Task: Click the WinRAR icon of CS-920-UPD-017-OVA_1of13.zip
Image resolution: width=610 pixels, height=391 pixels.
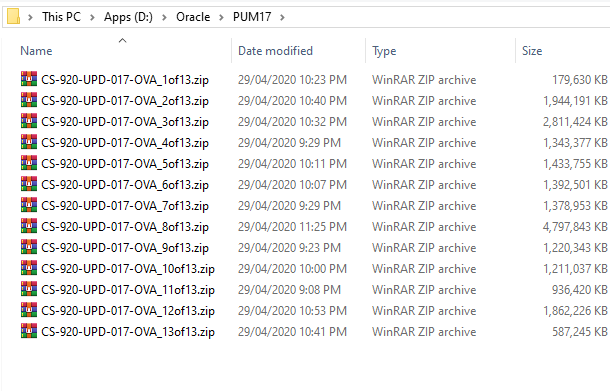Action: click(29, 79)
